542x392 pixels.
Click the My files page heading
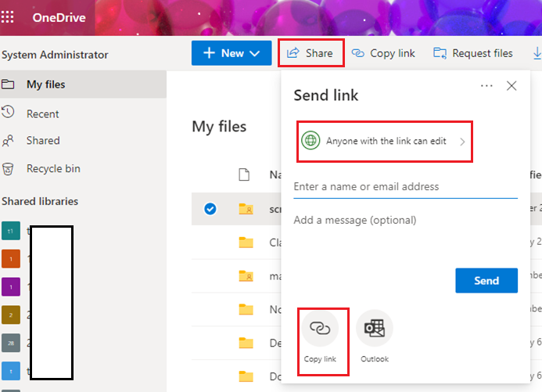(219, 127)
